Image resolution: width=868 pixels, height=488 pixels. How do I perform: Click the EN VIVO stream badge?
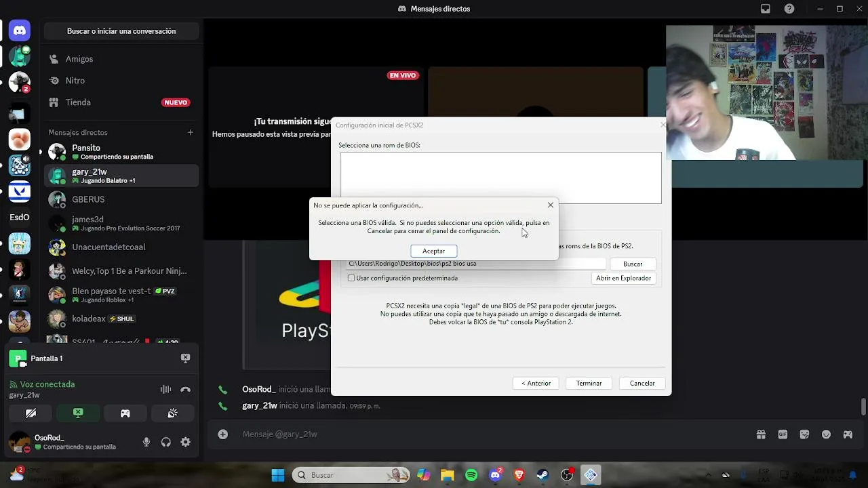(403, 75)
